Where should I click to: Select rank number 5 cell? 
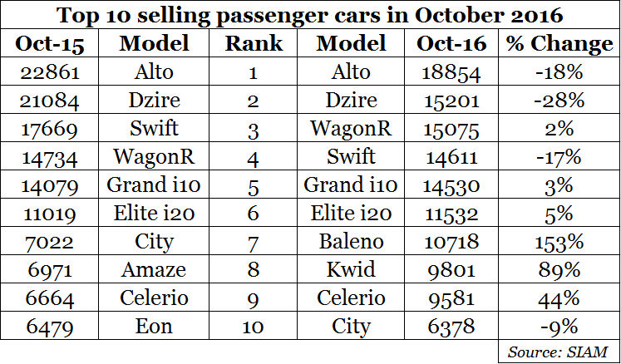tap(254, 186)
